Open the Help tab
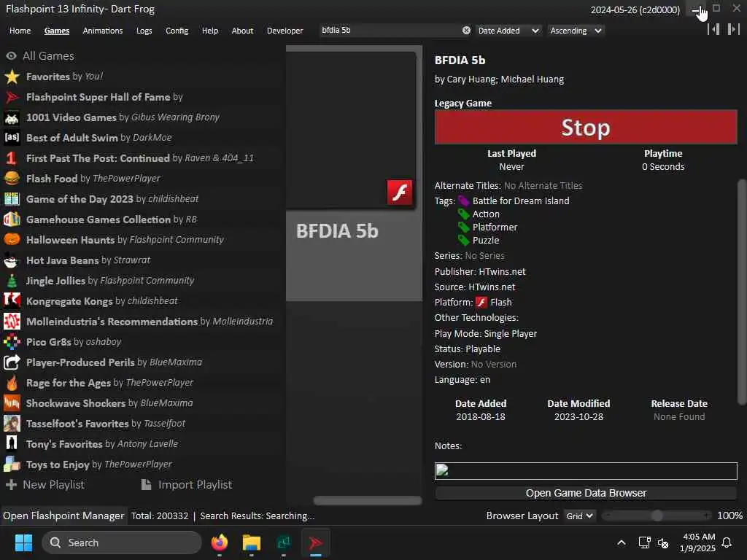This screenshot has height=560, width=747. [209, 31]
